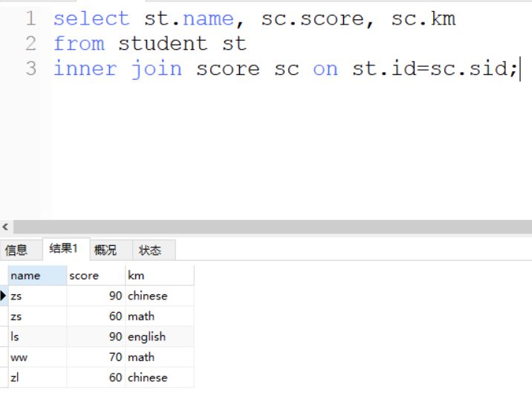
Task: Click the on keyword in line 3
Action: [325, 69]
